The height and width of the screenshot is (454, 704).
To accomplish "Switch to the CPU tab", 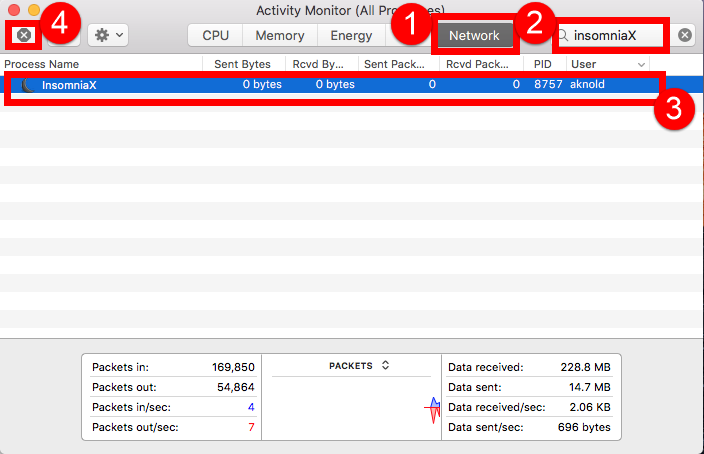I will point(216,35).
